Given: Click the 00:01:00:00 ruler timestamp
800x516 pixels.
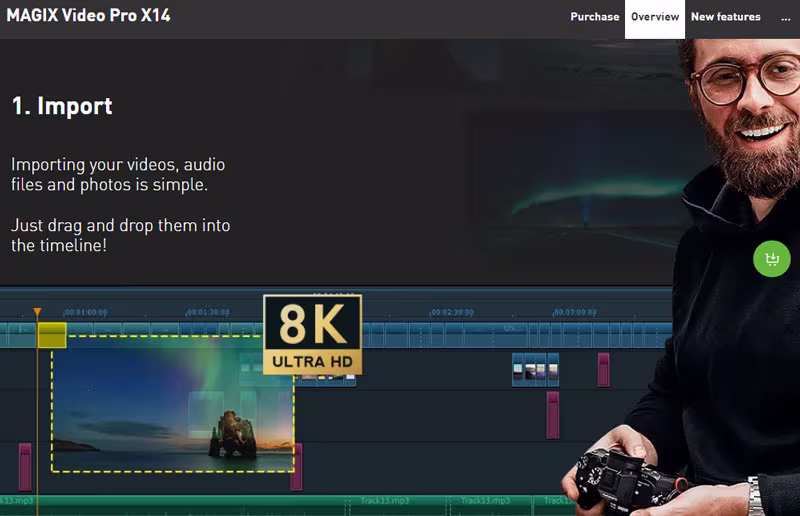Looking at the screenshot, I should coord(86,312).
